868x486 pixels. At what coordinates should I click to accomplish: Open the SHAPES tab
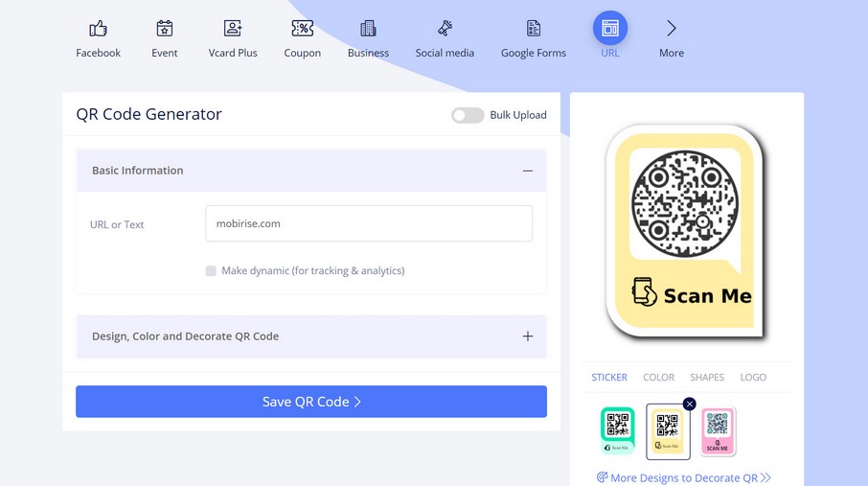click(x=707, y=378)
